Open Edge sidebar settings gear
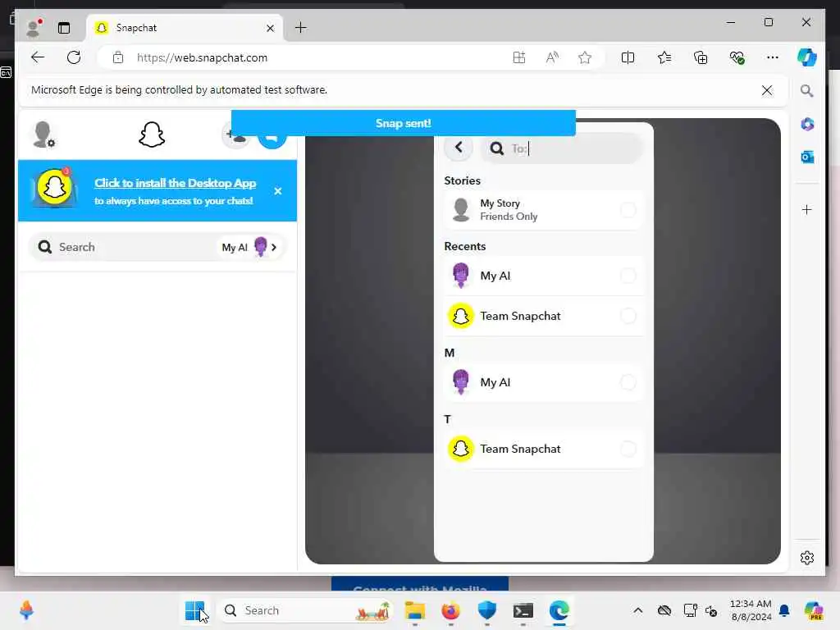Viewport: 840px width, 630px height. tap(807, 558)
